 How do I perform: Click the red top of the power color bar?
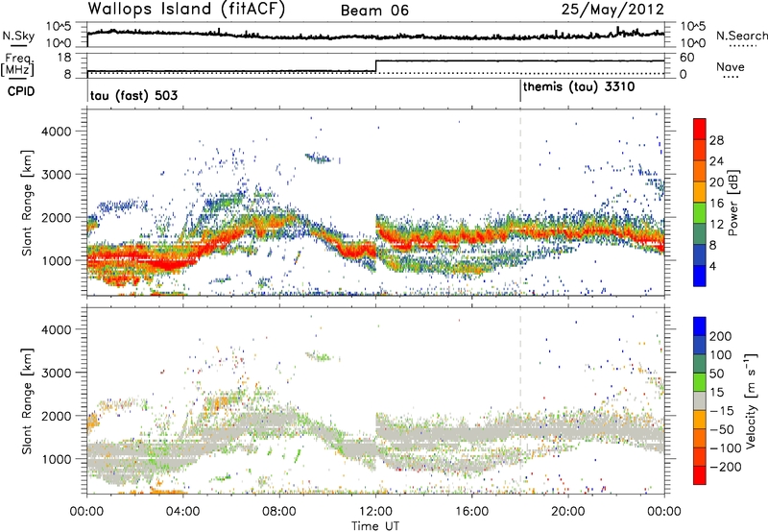(x=700, y=129)
